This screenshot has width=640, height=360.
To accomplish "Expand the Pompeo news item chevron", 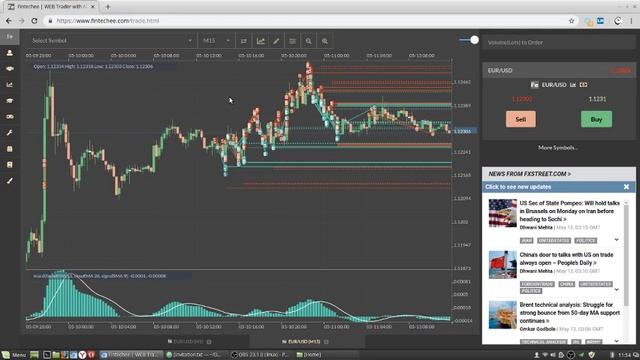I will (617, 240).
